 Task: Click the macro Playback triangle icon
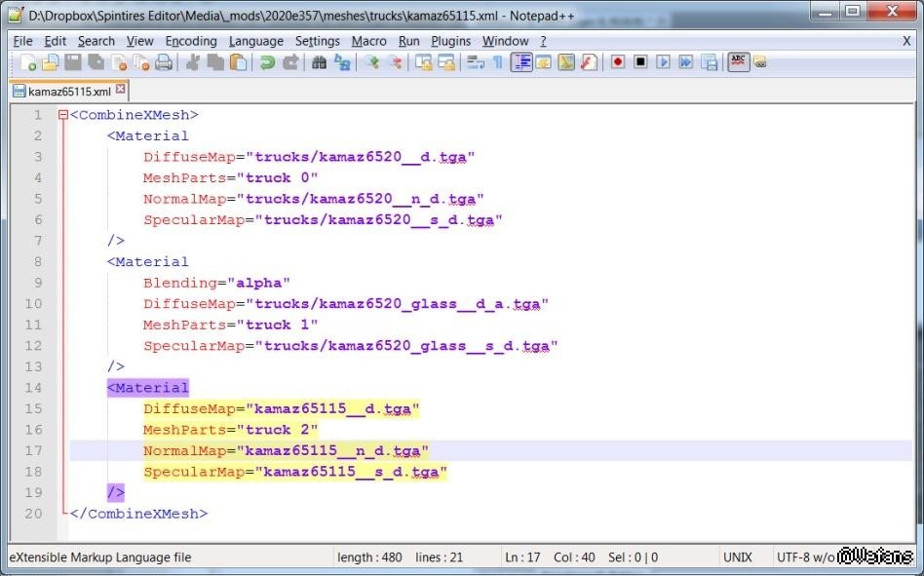click(x=664, y=62)
